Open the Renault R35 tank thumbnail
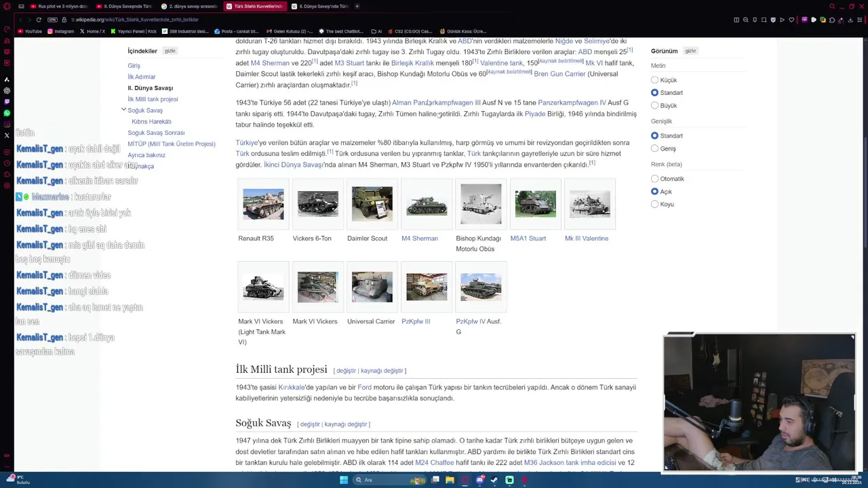Viewport: 868px width, 488px height. pos(263,204)
